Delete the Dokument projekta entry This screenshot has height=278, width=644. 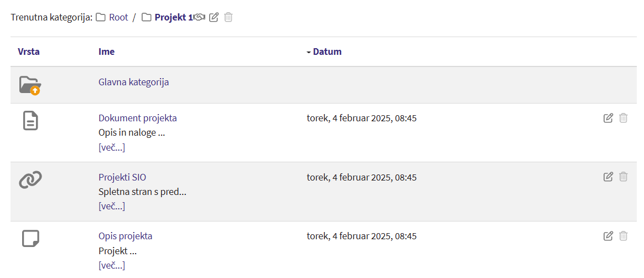[x=624, y=118]
